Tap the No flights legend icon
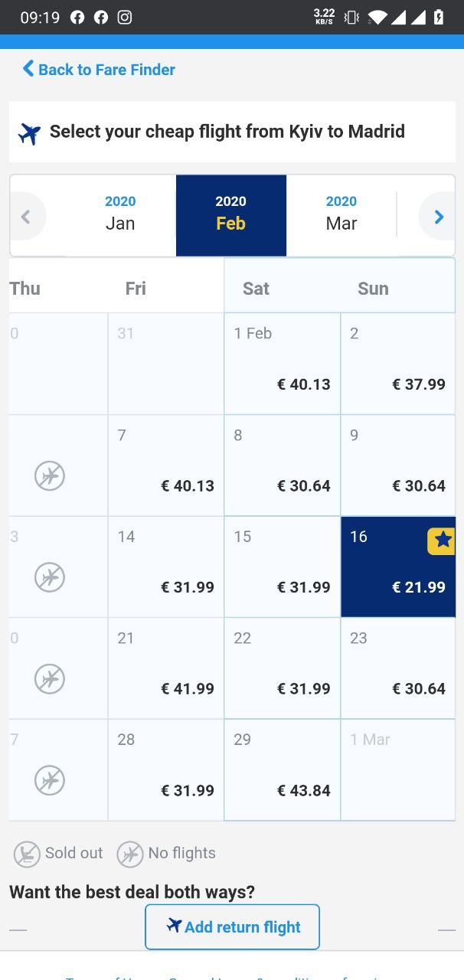 point(130,854)
